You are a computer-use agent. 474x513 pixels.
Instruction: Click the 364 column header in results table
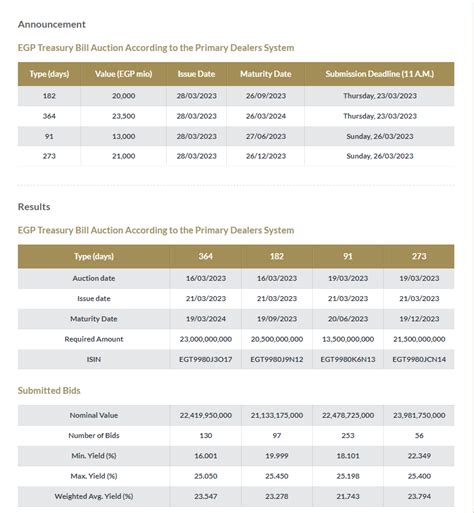[x=206, y=256]
